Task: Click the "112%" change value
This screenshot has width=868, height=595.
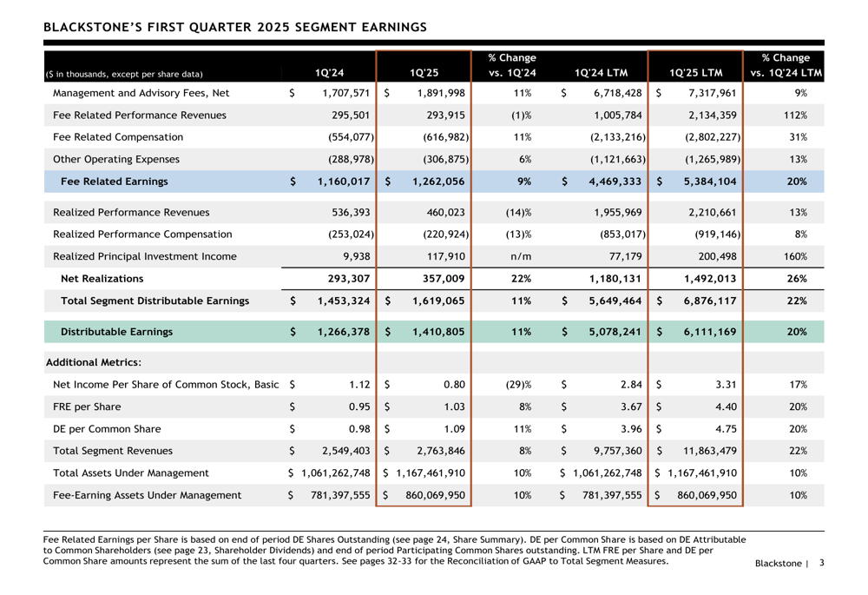Action: 795,116
